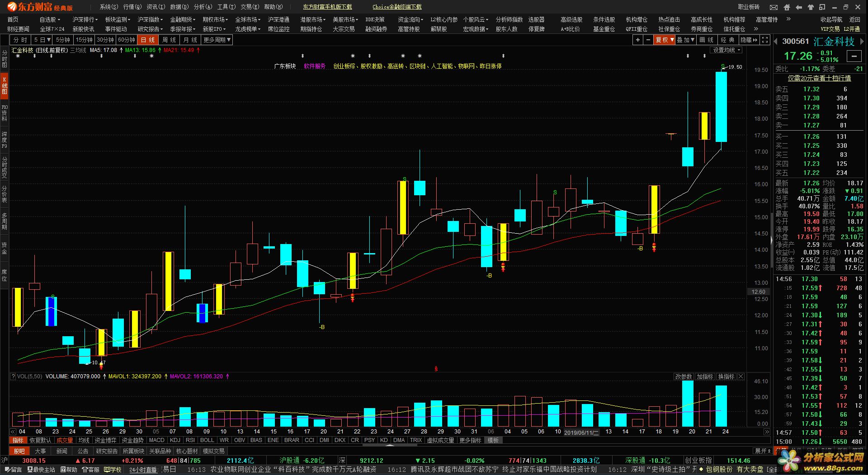Collapse navigation with 收起导航
The image size is (868, 475).
point(831,19)
